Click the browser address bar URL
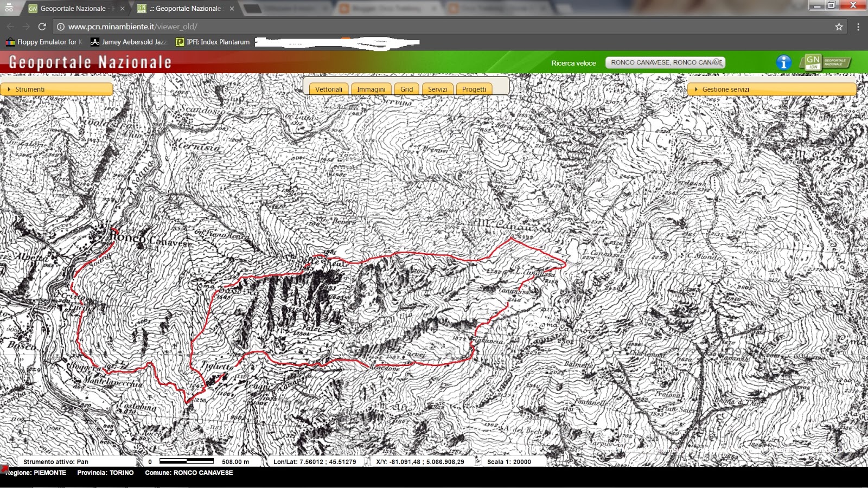The width and height of the screenshot is (868, 488). [x=132, y=27]
